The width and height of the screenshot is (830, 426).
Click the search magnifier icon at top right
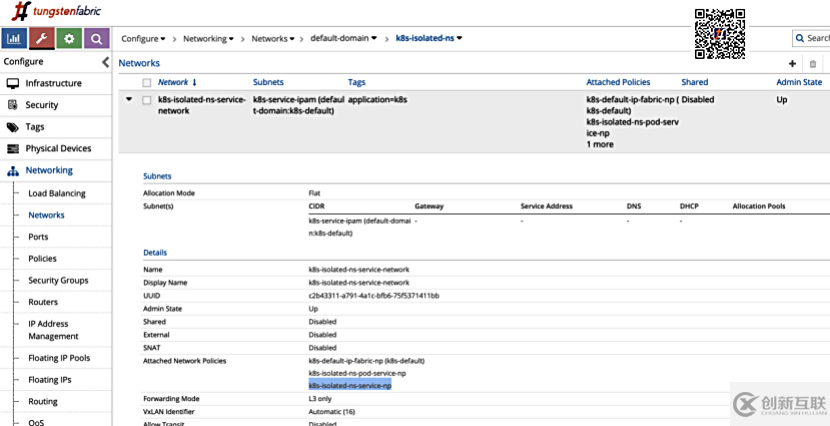pos(799,38)
